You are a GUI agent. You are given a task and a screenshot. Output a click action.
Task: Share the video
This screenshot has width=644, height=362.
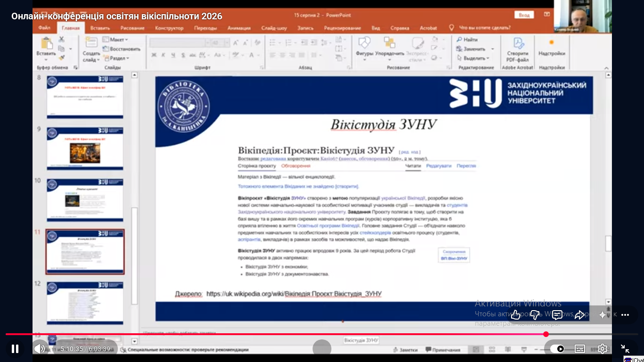[579, 315]
